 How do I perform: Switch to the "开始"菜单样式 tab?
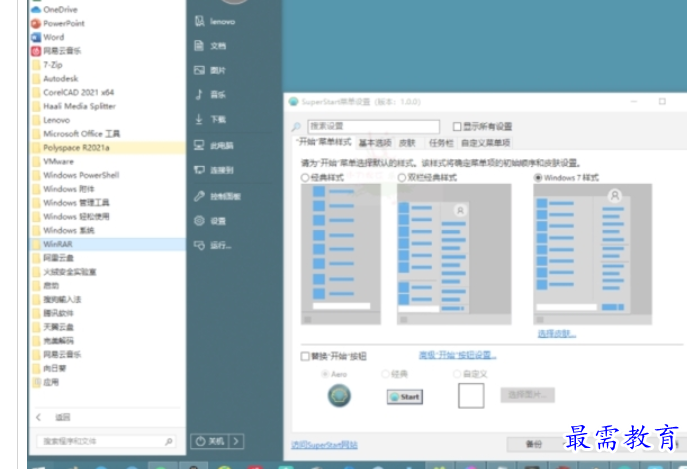(x=324, y=142)
